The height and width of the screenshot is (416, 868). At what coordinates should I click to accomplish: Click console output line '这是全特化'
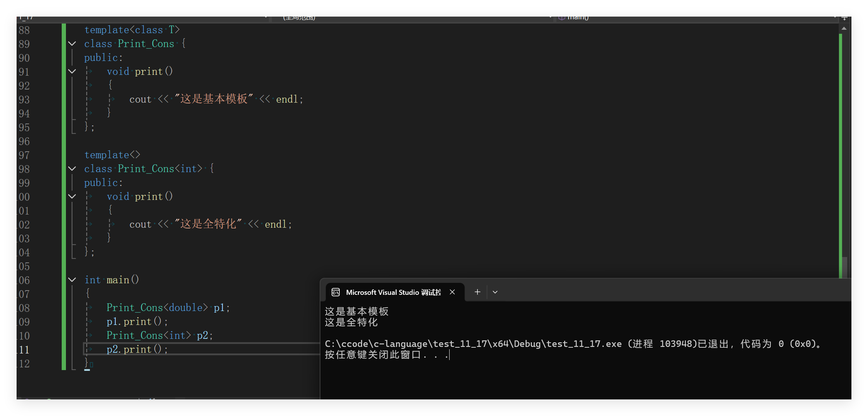[351, 322]
